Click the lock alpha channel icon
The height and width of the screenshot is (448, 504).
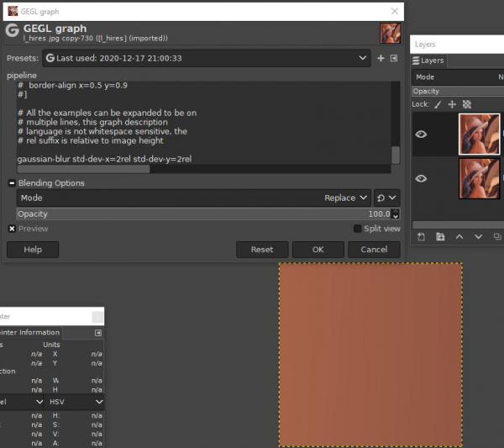pos(467,104)
